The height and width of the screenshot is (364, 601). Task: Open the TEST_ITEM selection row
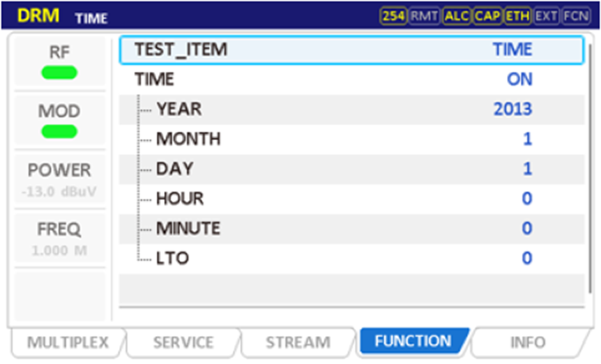click(351, 50)
